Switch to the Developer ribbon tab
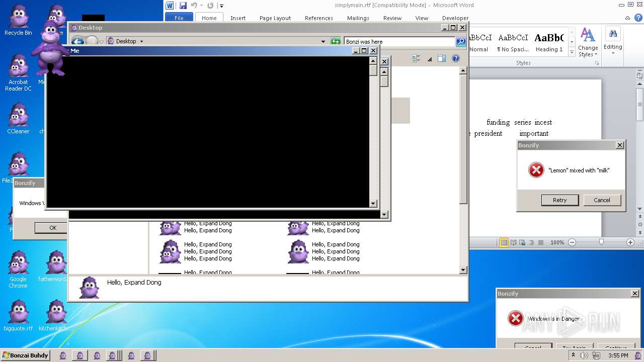 pos(455,18)
